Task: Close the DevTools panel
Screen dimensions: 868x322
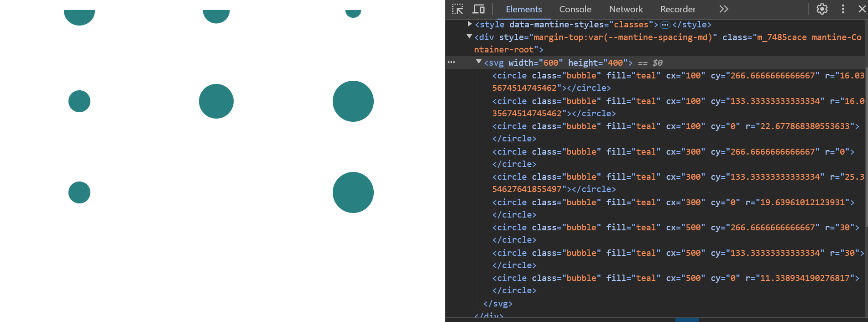Action: point(862,9)
